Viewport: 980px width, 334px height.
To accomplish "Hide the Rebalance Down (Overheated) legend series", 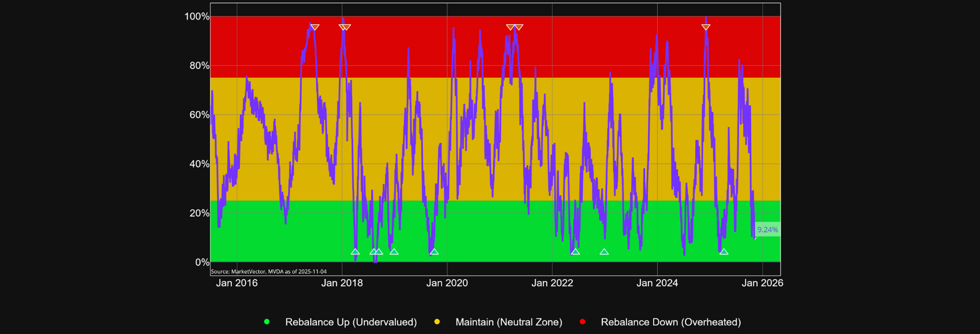I will coord(670,322).
